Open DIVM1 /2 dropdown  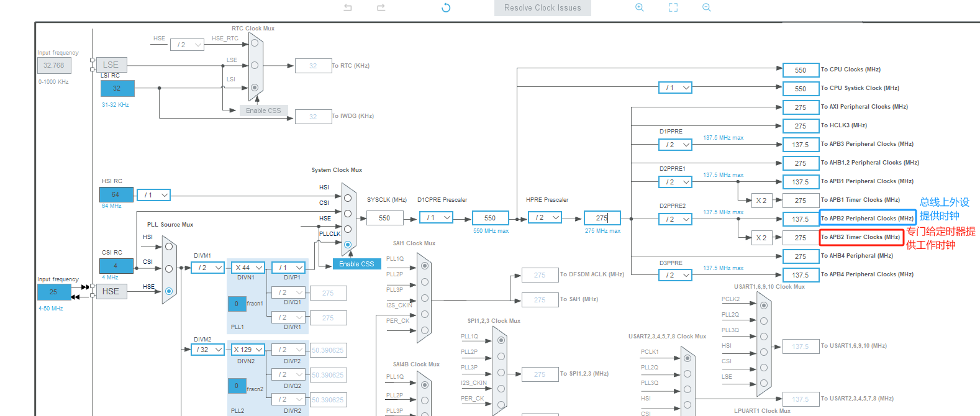click(x=207, y=268)
